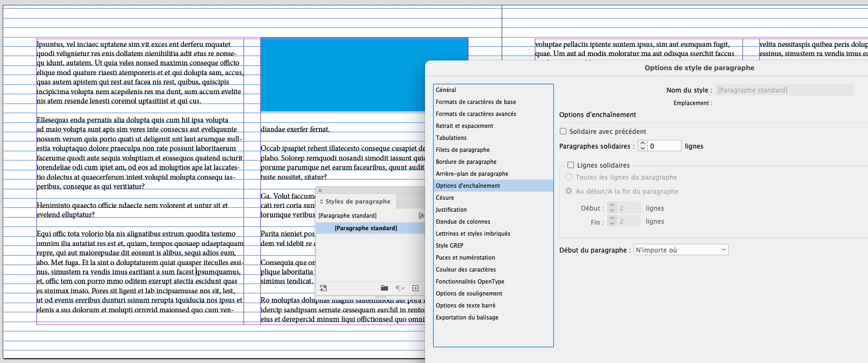Open Lettrines et styles imbriqués
The height and width of the screenshot is (363, 868).
pyautogui.click(x=493, y=233)
